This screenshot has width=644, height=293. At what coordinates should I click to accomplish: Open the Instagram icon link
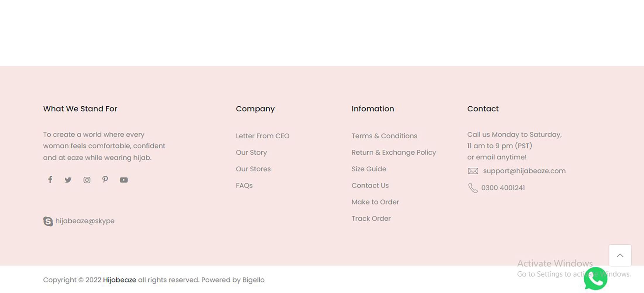coord(87,180)
